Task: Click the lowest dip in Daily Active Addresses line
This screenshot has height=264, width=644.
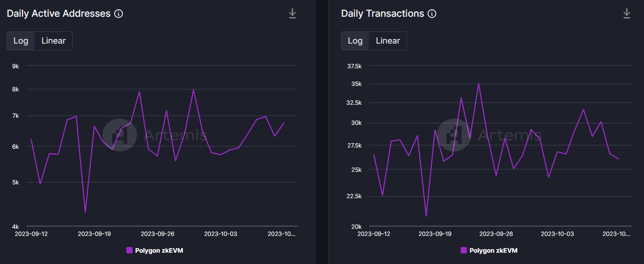Action: point(85,212)
